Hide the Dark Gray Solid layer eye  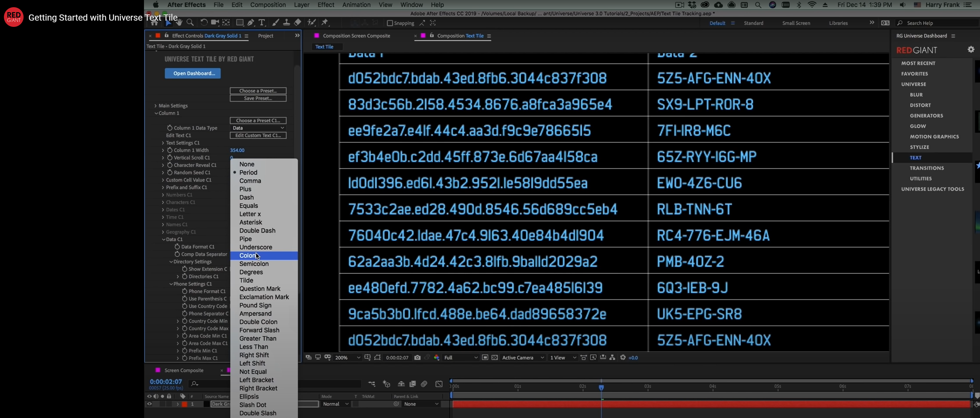[x=149, y=404]
